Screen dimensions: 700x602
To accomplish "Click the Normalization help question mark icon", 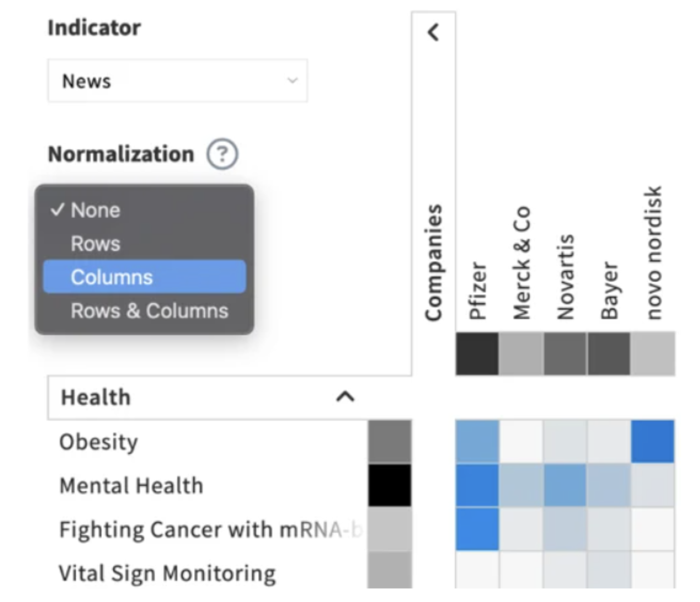I will [222, 154].
